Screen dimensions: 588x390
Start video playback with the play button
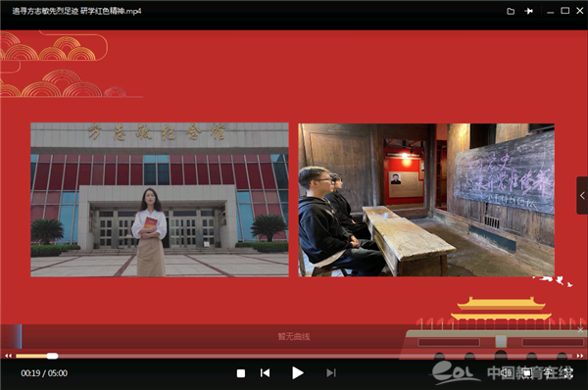click(x=298, y=372)
